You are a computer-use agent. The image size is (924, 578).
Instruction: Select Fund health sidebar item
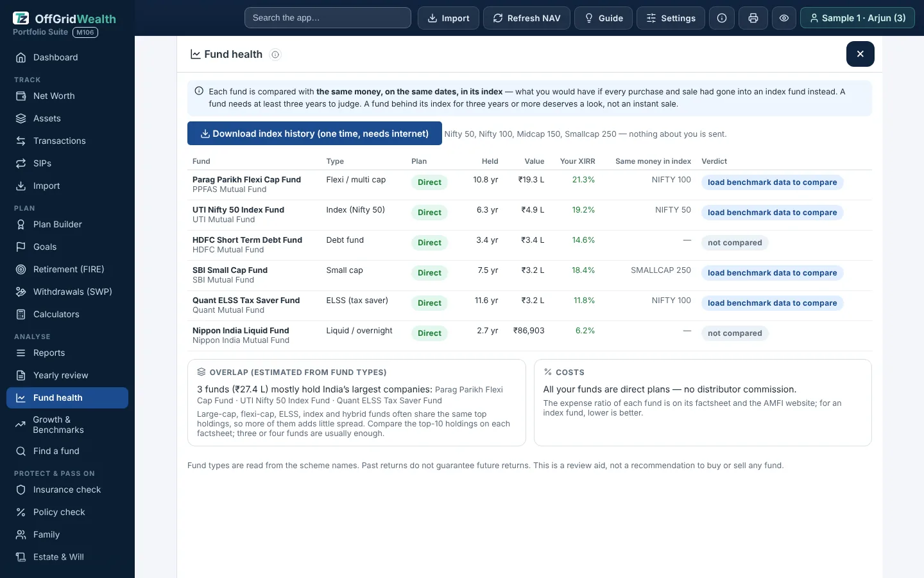tap(67, 398)
